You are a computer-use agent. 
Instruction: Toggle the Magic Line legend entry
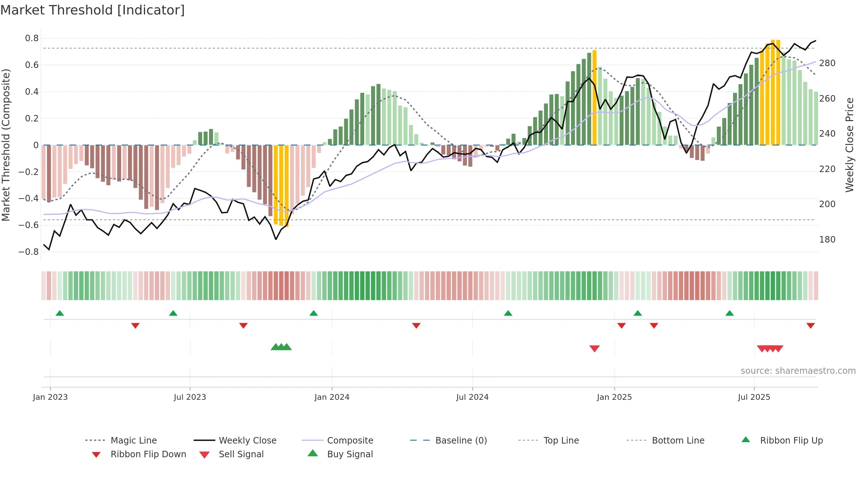[x=121, y=440]
